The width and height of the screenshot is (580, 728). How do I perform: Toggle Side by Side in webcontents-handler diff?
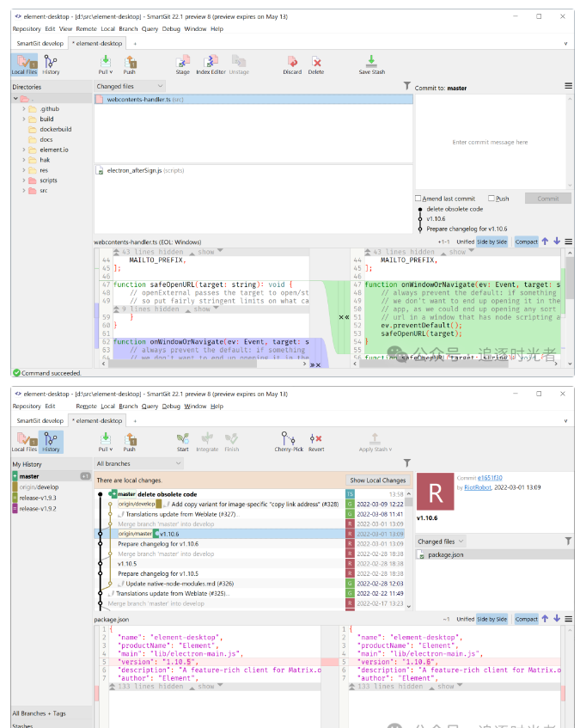(x=491, y=242)
